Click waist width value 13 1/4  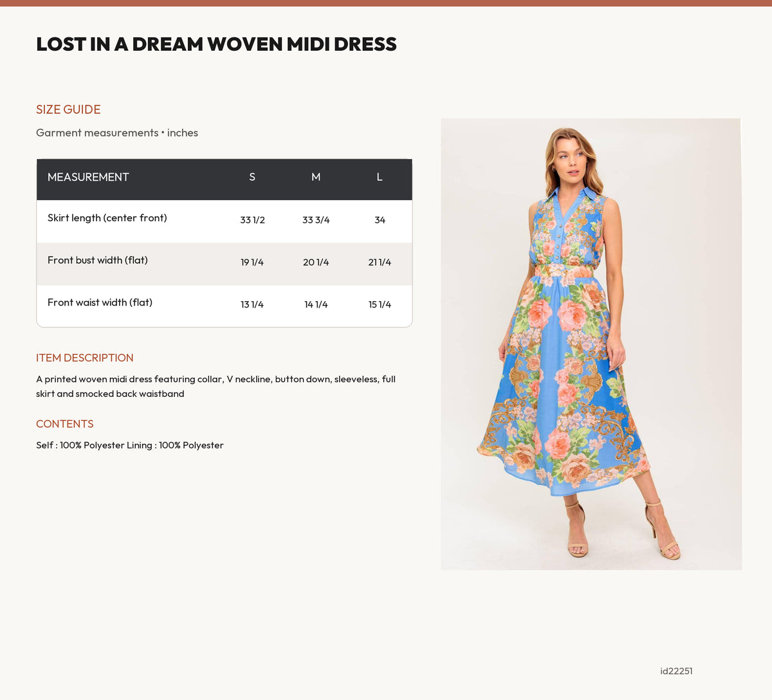coord(252,305)
